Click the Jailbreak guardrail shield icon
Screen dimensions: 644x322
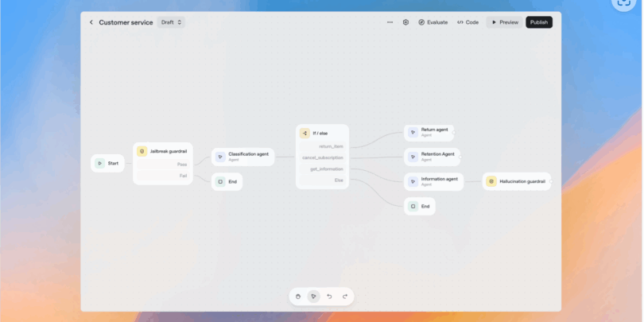click(x=142, y=151)
